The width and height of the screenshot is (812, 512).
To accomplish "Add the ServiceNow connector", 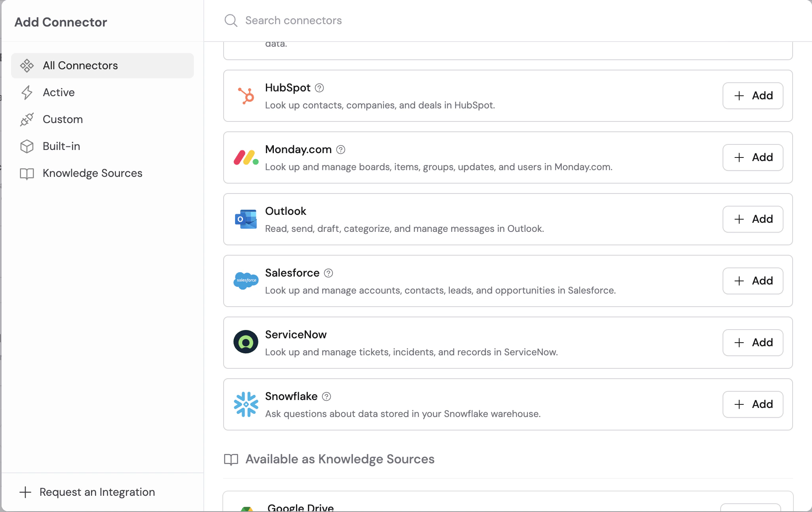I will click(x=753, y=343).
